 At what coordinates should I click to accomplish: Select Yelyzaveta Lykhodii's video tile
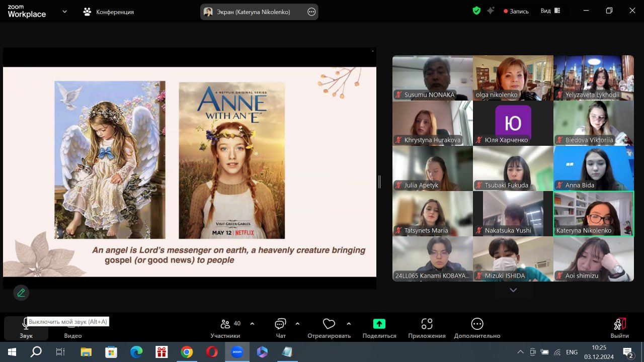click(594, 78)
